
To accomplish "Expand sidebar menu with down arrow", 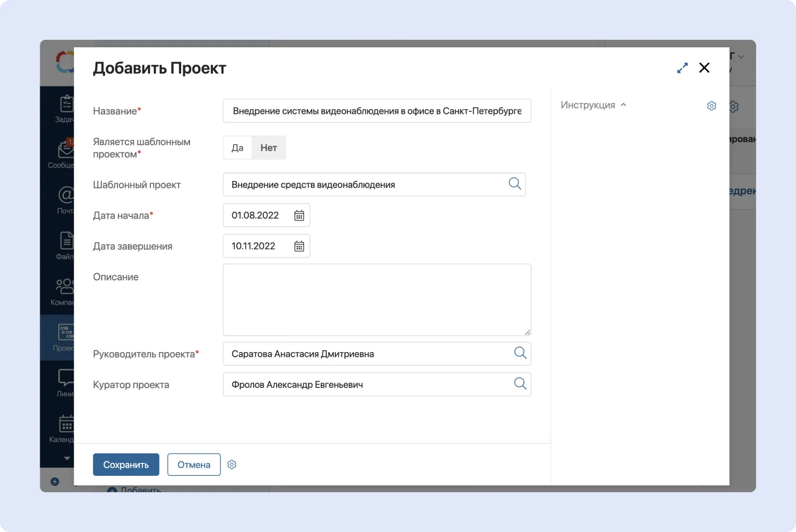I will coord(67,458).
